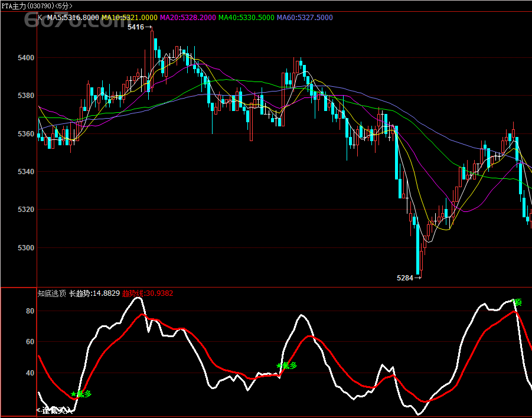Click the second green star 低多 marker
Image resolution: width=532 pixels, height=418 pixels.
coord(286,365)
